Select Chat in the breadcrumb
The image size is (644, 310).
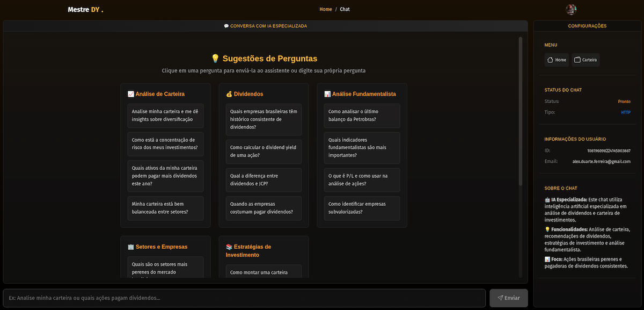(x=344, y=9)
